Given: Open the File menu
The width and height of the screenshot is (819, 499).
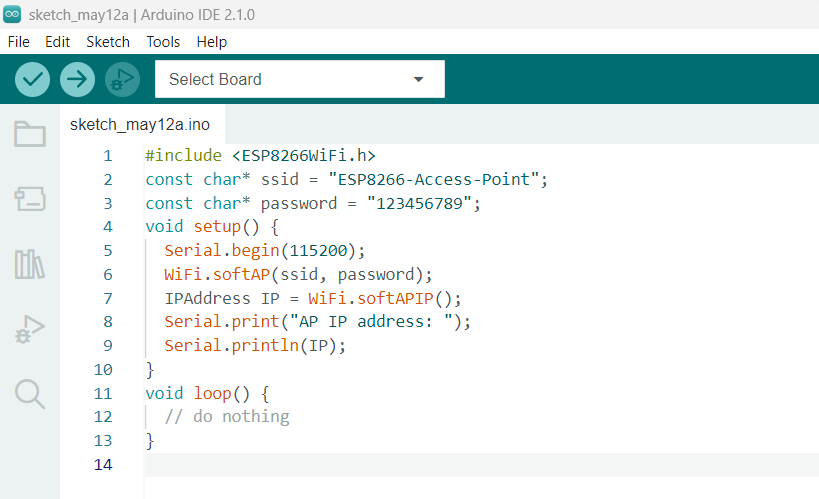Looking at the screenshot, I should (18, 42).
